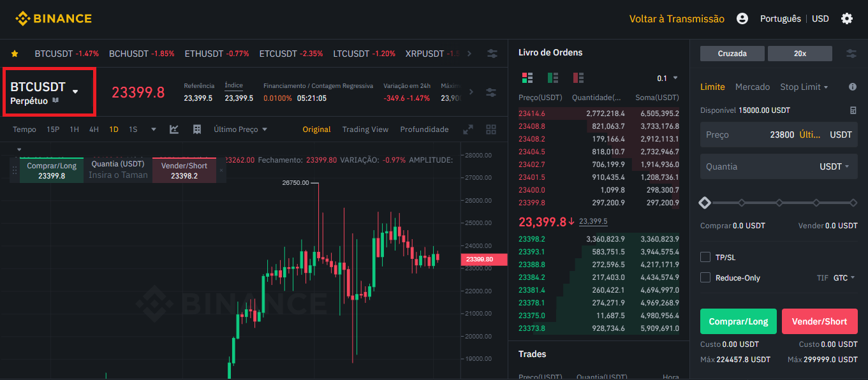Image resolution: width=868 pixels, height=380 pixels.
Task: Switch to Profundidade depth chart
Action: pyautogui.click(x=424, y=129)
